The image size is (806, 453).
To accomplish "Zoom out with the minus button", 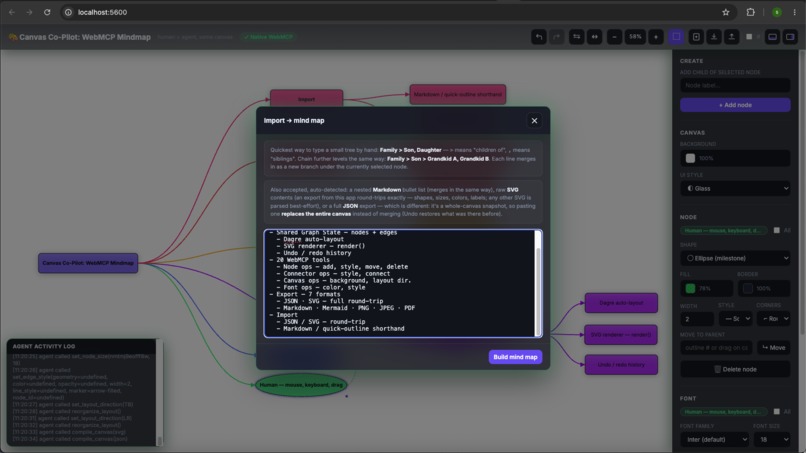I will (614, 37).
